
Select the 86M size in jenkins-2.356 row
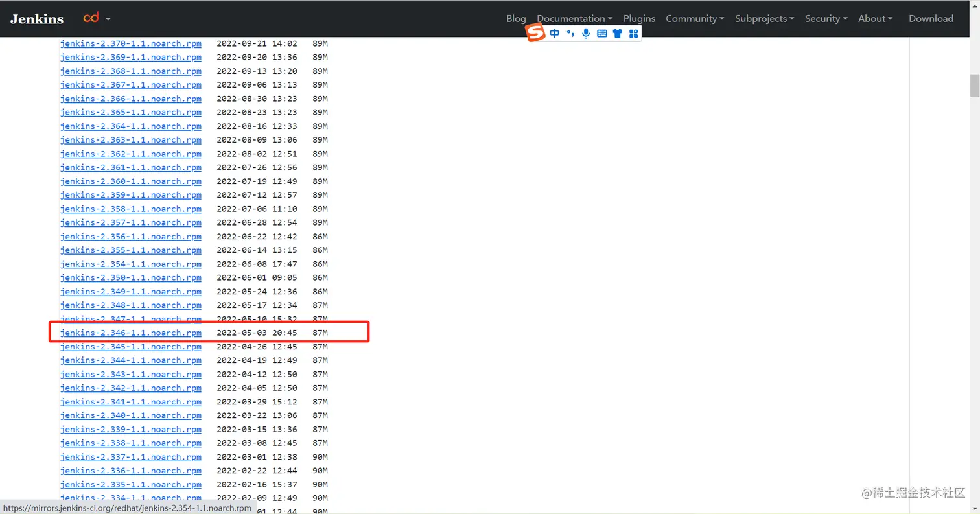[x=320, y=237]
